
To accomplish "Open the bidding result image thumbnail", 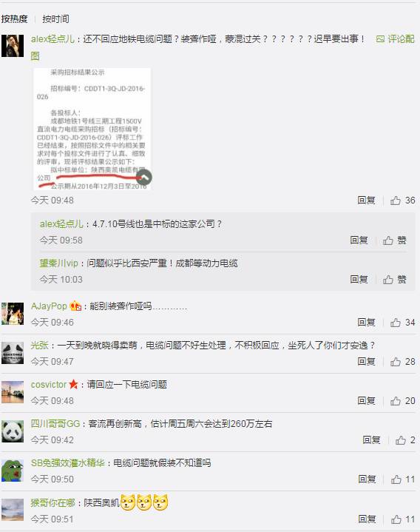I will coord(92,129).
